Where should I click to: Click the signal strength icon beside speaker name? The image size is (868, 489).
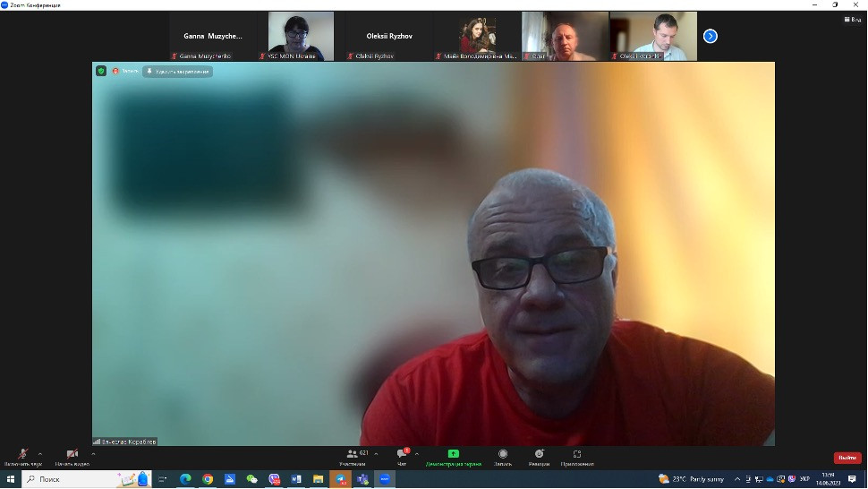click(97, 442)
